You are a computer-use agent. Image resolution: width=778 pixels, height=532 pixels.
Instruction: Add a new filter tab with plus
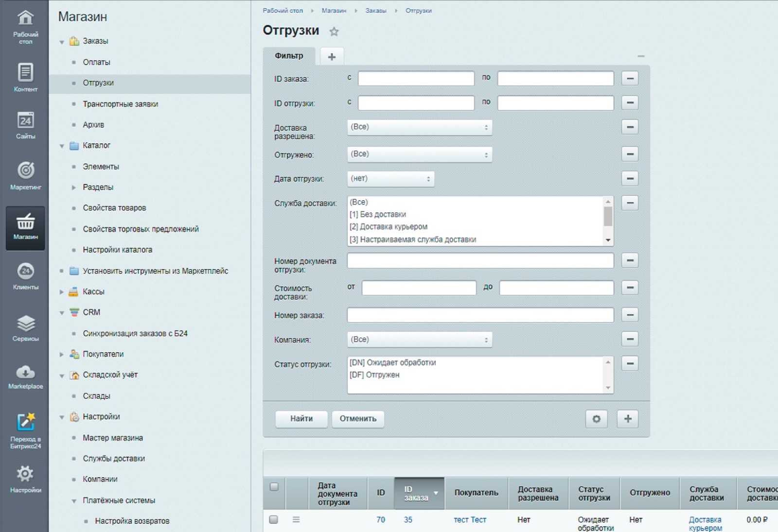pos(332,57)
